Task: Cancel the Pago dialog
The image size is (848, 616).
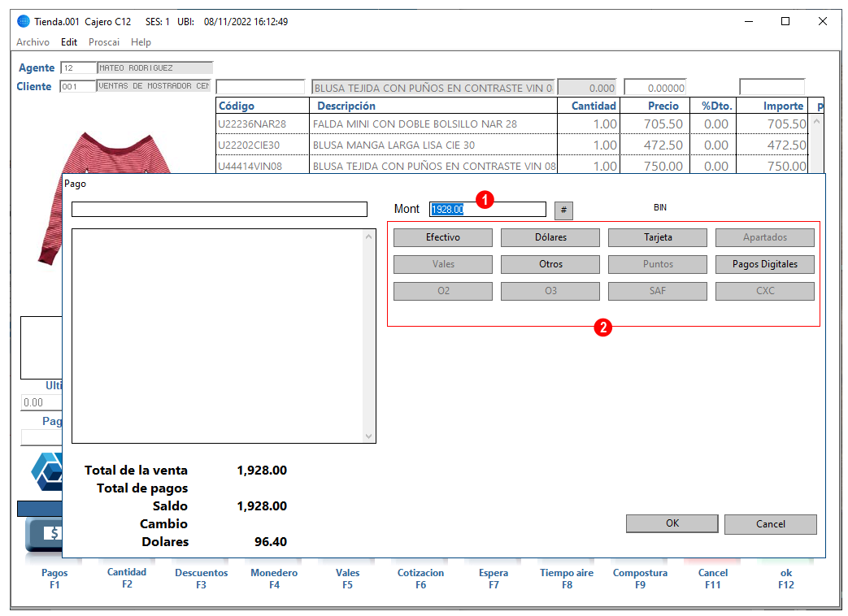Action: click(x=771, y=524)
